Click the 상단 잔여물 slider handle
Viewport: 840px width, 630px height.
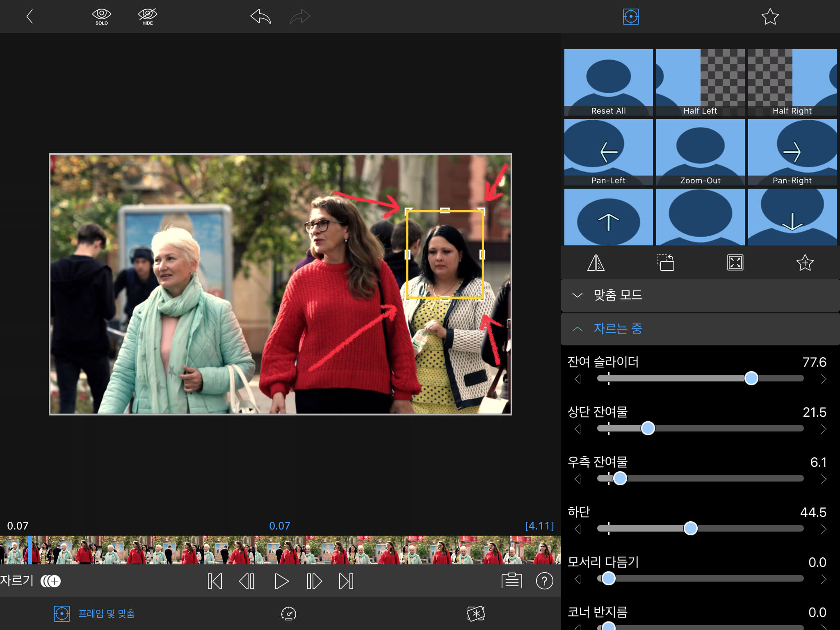click(x=648, y=428)
